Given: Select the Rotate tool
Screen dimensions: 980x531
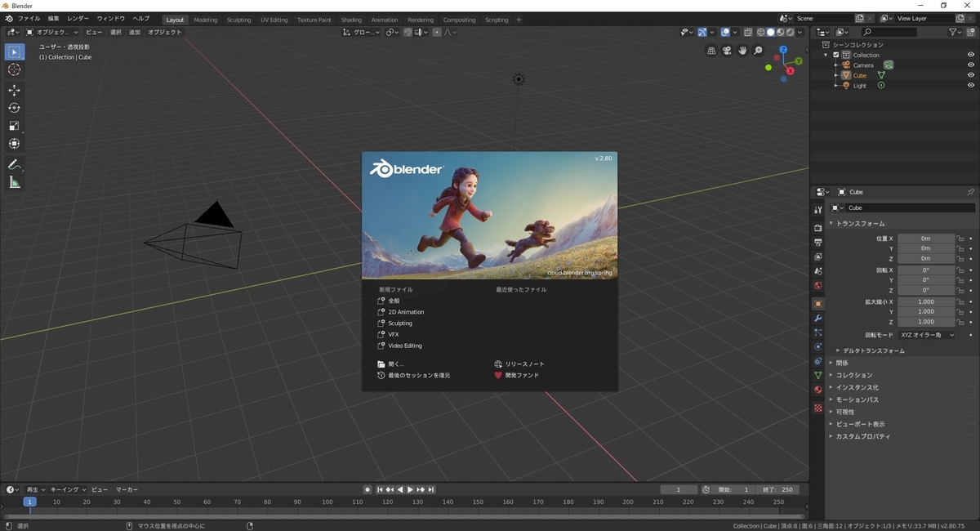Looking at the screenshot, I should point(14,108).
